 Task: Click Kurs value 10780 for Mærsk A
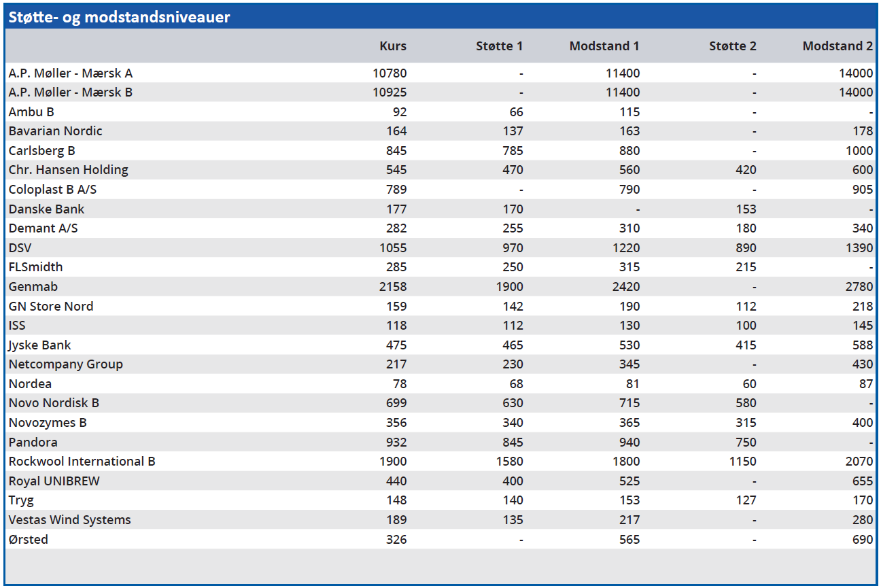click(390, 73)
